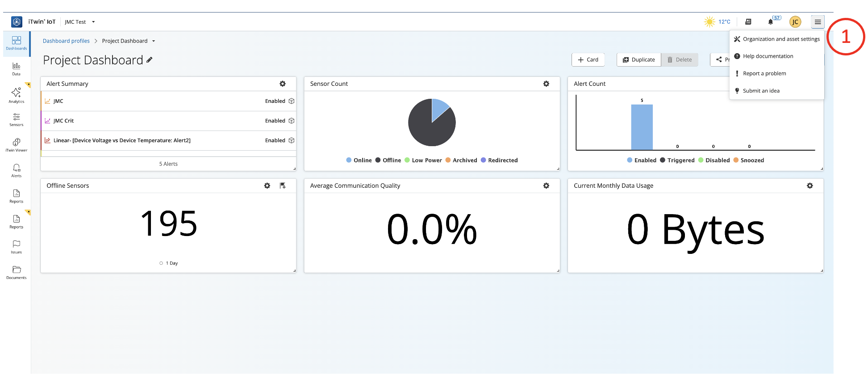Viewport: 868px width, 388px height.
Task: Click the notifications bell icon
Action: point(770,21)
